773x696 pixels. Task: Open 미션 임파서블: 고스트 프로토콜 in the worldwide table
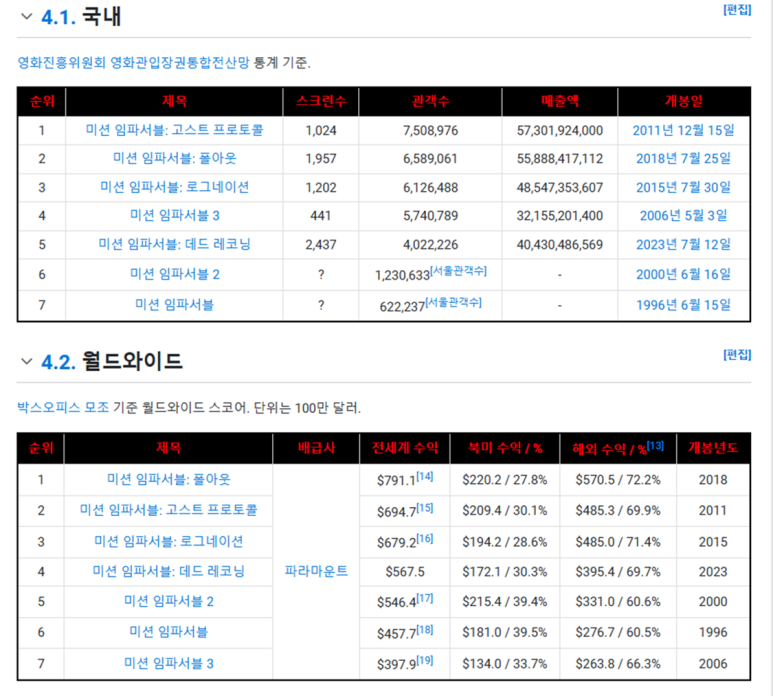click(x=169, y=510)
